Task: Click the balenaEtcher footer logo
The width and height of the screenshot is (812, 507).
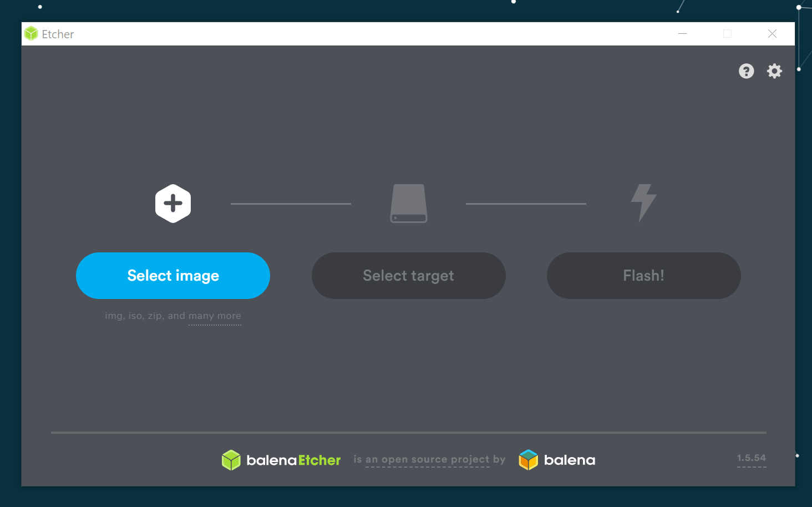Action: [x=281, y=460]
